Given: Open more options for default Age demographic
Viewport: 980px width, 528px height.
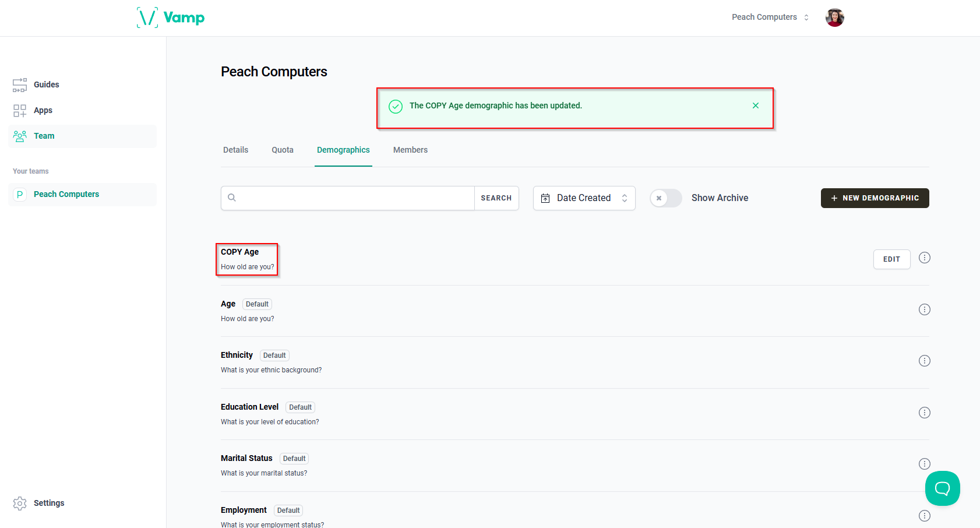Looking at the screenshot, I should [925, 309].
